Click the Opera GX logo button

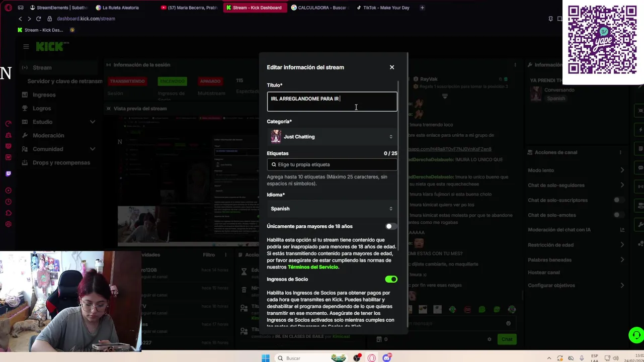(x=8, y=8)
